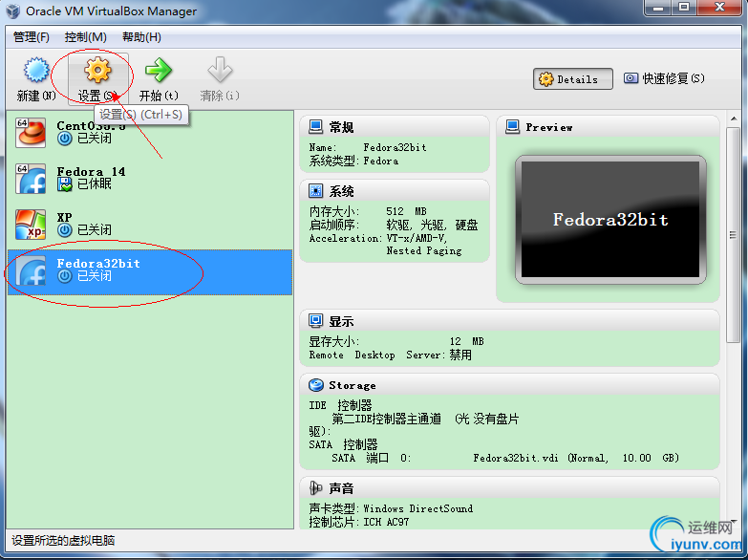Click the New (新建) VM toolbar icon
The image size is (748, 560).
point(36,71)
